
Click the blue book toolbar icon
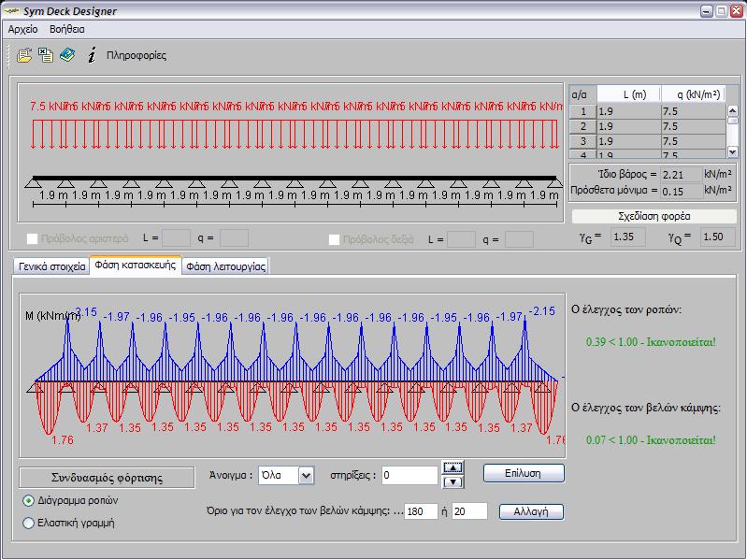pos(67,55)
